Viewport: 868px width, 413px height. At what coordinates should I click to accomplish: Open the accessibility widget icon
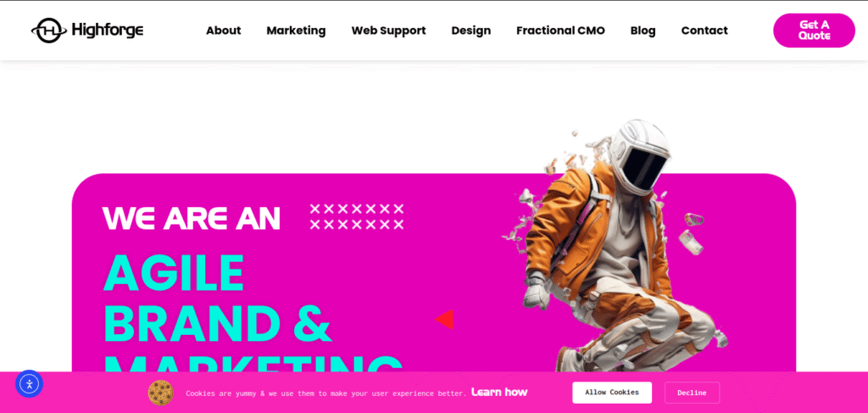pyautogui.click(x=30, y=383)
